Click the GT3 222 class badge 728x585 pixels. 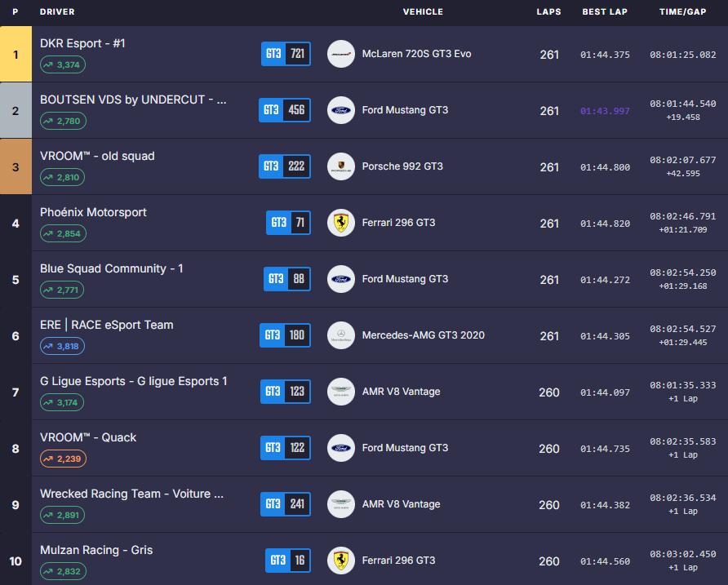285,166
